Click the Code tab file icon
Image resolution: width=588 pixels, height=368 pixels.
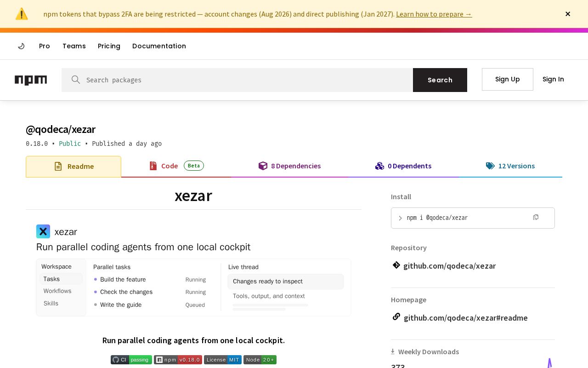point(153,166)
